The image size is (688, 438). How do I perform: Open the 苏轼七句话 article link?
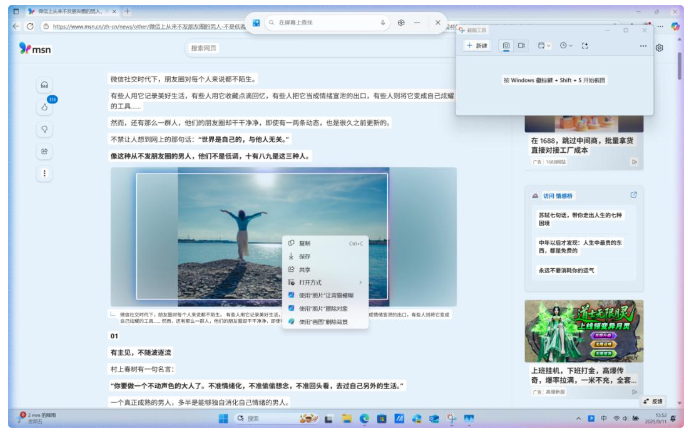pos(580,219)
